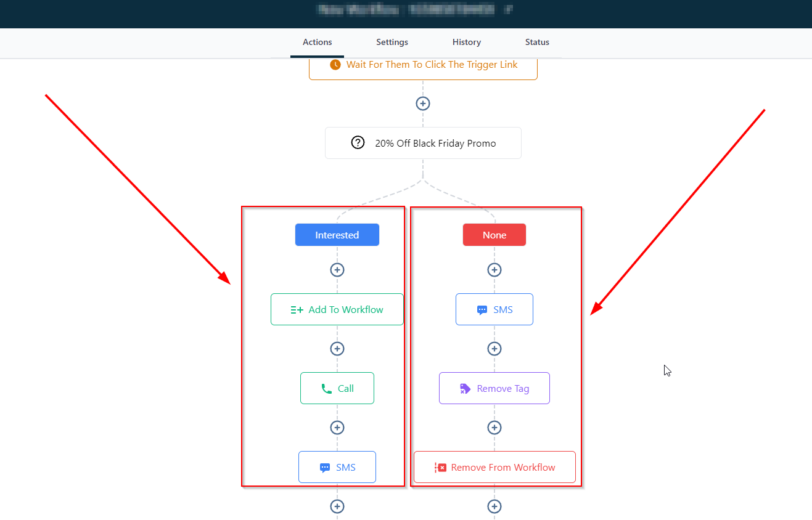This screenshot has width=812, height=520.
Task: Add a step directly under the Interested branch label
Action: pyautogui.click(x=337, y=270)
